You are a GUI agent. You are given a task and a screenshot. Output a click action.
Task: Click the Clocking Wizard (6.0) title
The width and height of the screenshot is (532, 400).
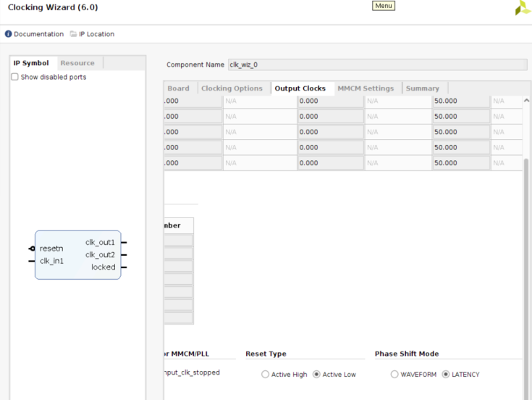click(53, 7)
